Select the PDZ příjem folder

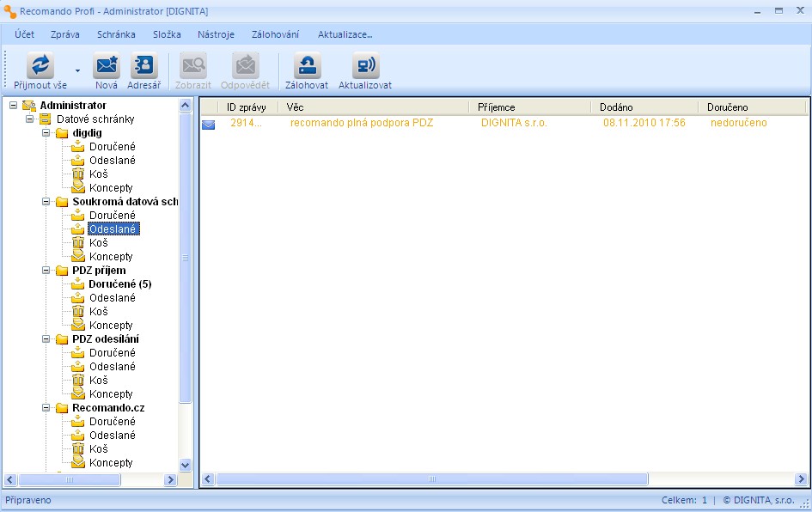(x=99, y=271)
